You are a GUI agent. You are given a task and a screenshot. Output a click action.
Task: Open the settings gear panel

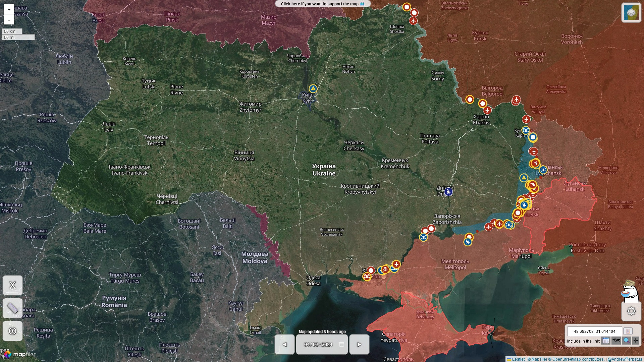(x=631, y=311)
